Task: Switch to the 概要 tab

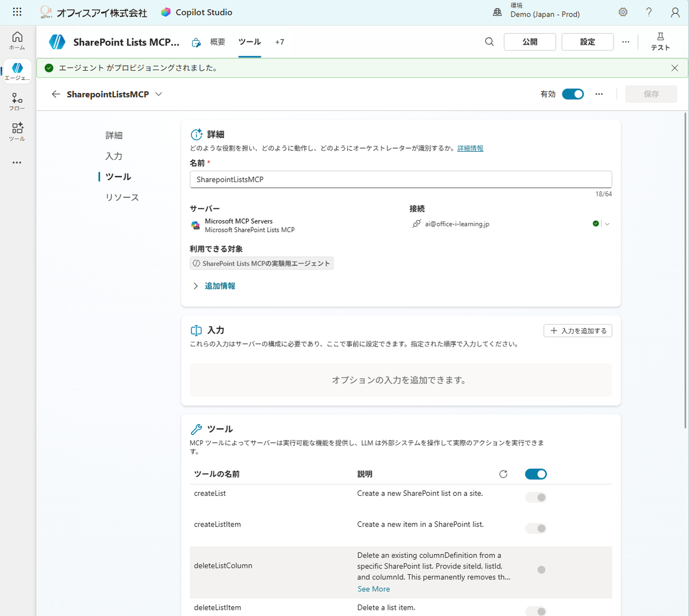Action: coord(217,42)
